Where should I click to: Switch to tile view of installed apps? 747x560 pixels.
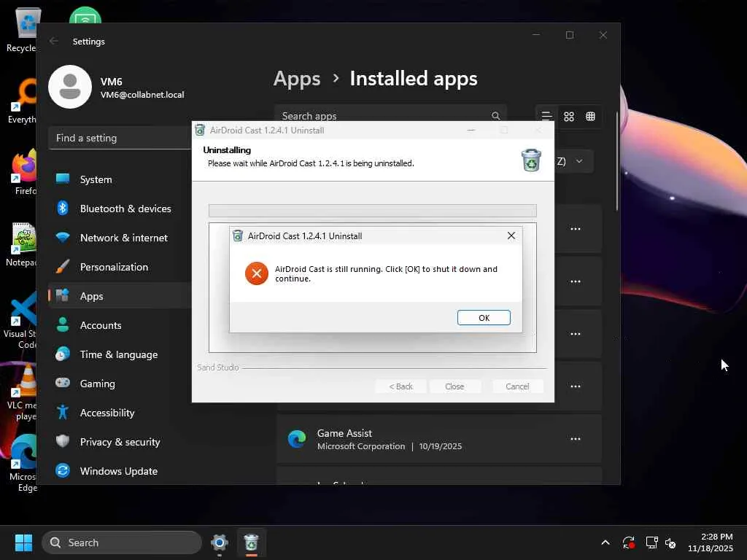pyautogui.click(x=590, y=117)
